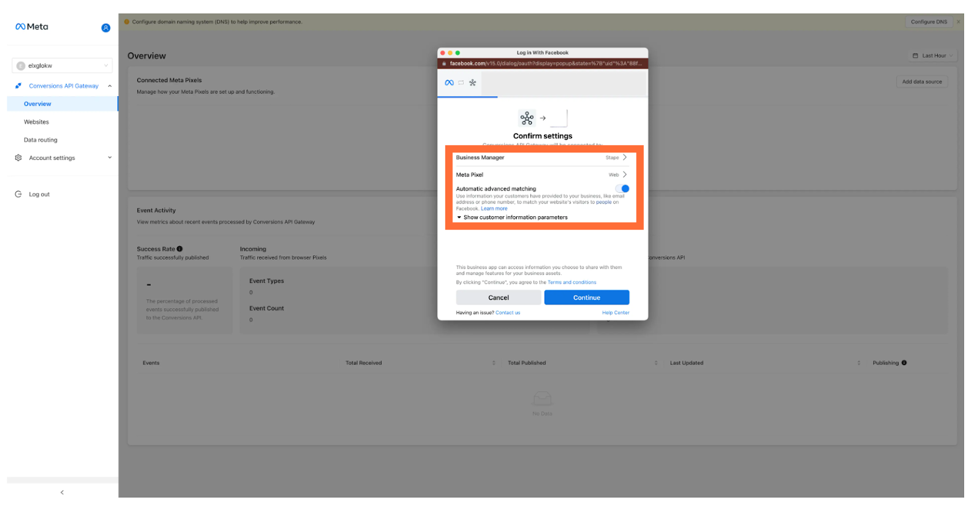Screen dimensions: 980x517
Task: Toggle Automatic advanced matching switch
Action: pyautogui.click(x=622, y=189)
